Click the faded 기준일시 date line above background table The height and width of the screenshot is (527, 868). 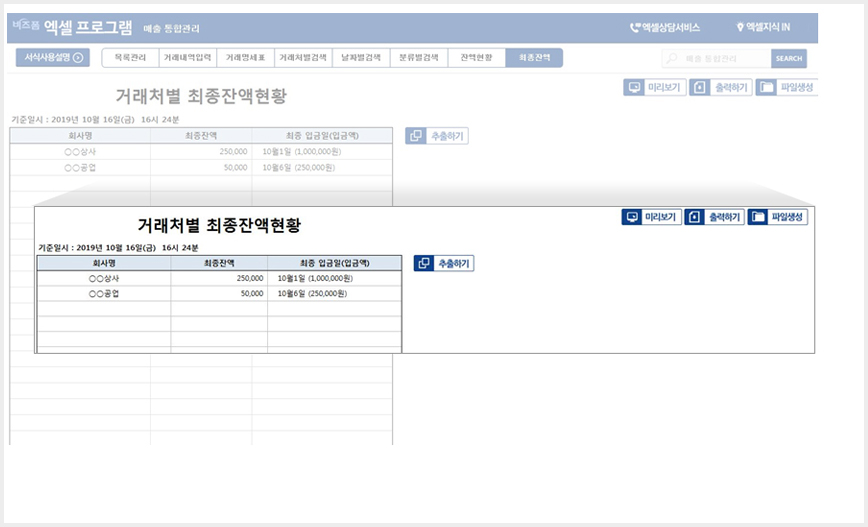click(95, 120)
